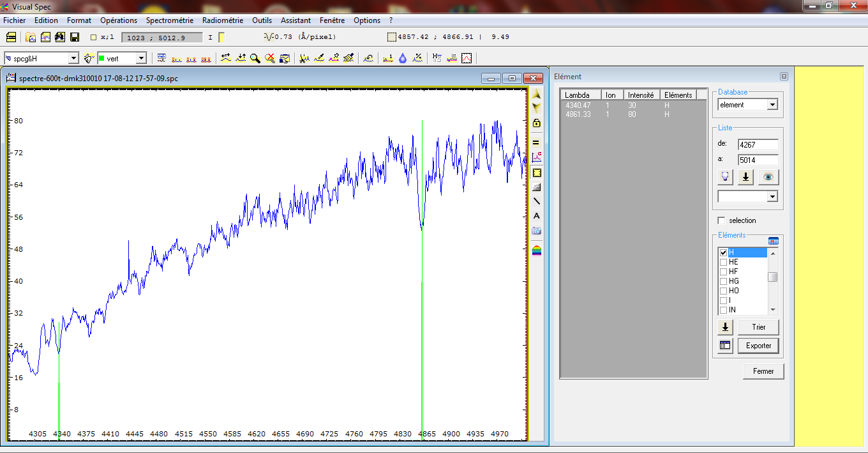Viewport: 868px width, 453px height.
Task: Click the Exporter button
Action: coord(758,346)
